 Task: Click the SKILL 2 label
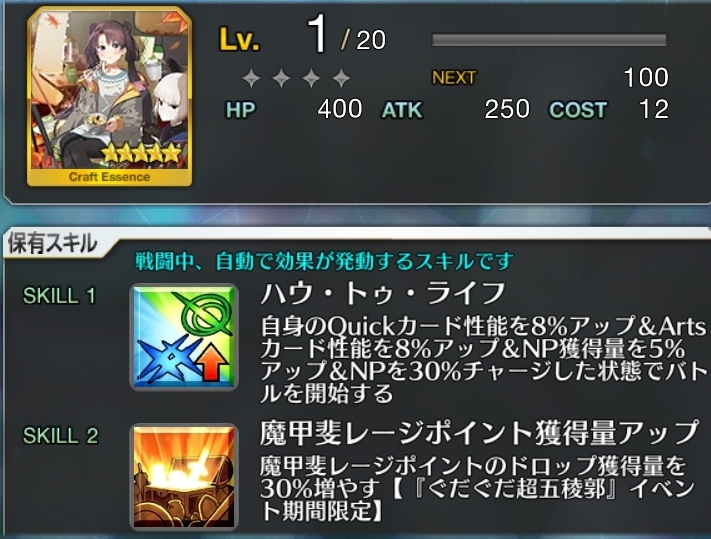coord(60,436)
